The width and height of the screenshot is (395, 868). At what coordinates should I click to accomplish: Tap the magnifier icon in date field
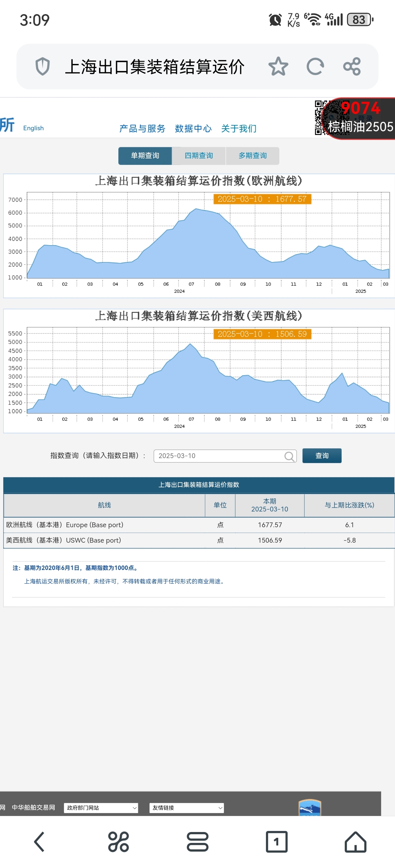tap(289, 456)
